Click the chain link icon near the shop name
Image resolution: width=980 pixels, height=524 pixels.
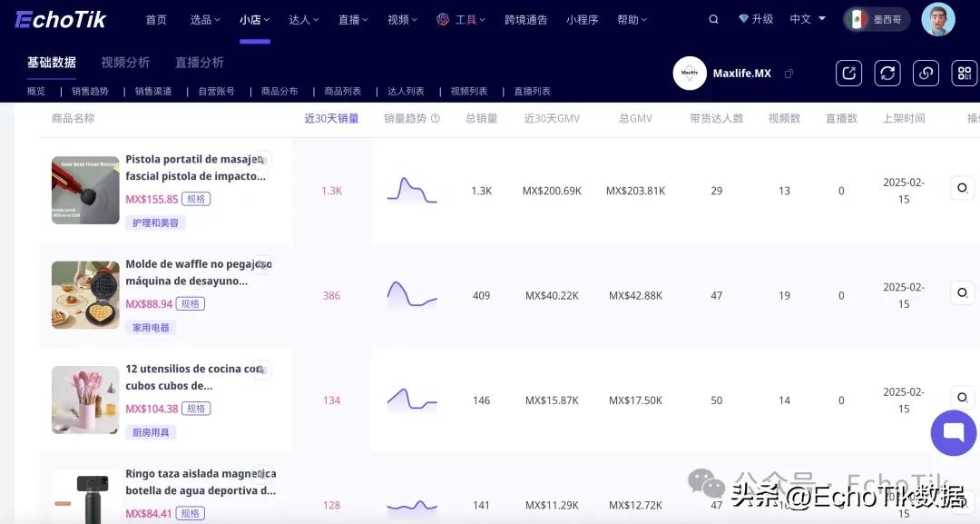tap(926, 74)
